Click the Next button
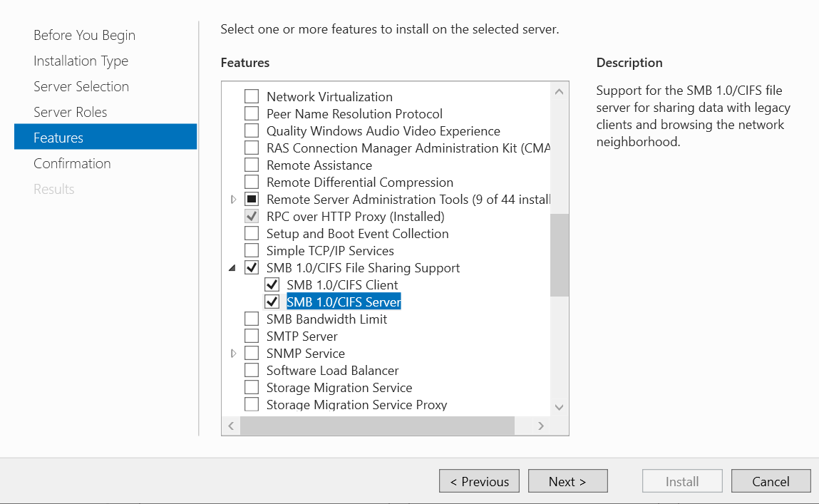Viewport: 819px width, 504px height. pyautogui.click(x=567, y=480)
